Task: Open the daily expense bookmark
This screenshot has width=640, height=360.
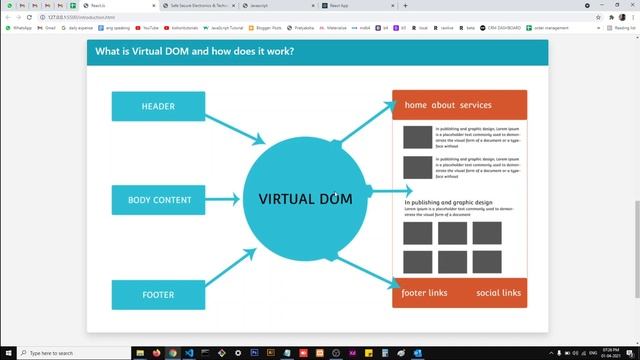Action: [77, 28]
